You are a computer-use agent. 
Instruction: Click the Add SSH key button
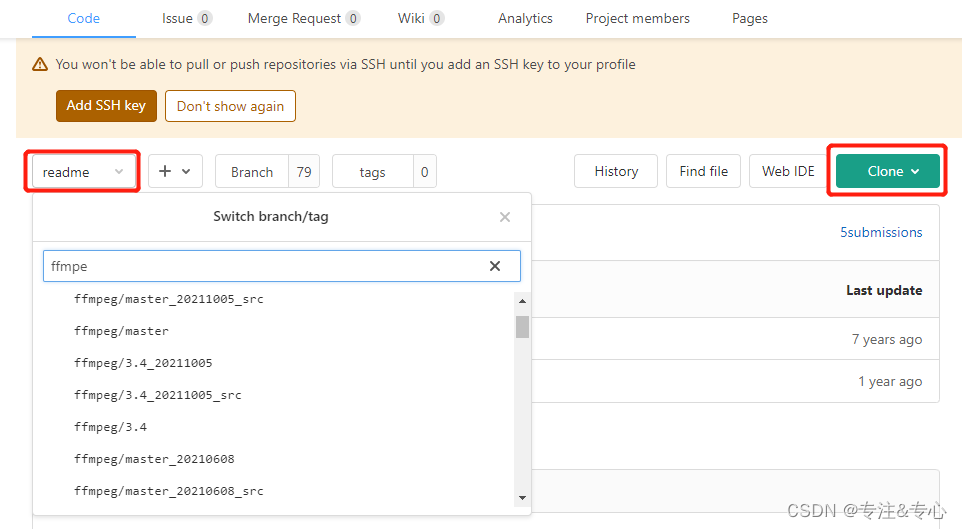coord(106,106)
